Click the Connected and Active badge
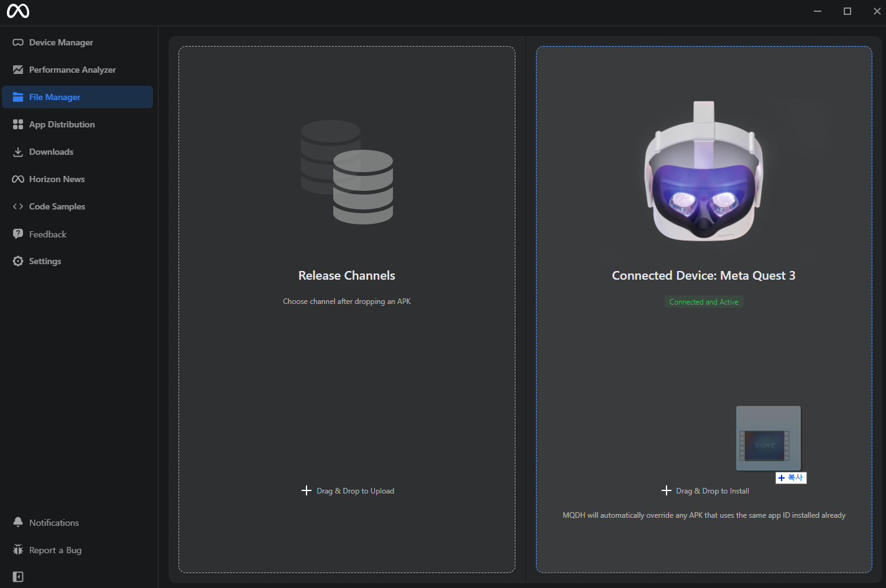This screenshot has width=886, height=588. [704, 302]
